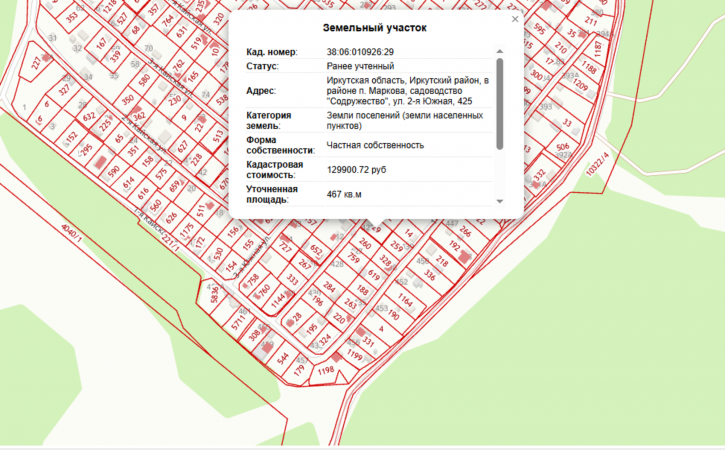725x450 pixels.
Task: Select parcel 760 on the map
Action: pyautogui.click(x=264, y=291)
